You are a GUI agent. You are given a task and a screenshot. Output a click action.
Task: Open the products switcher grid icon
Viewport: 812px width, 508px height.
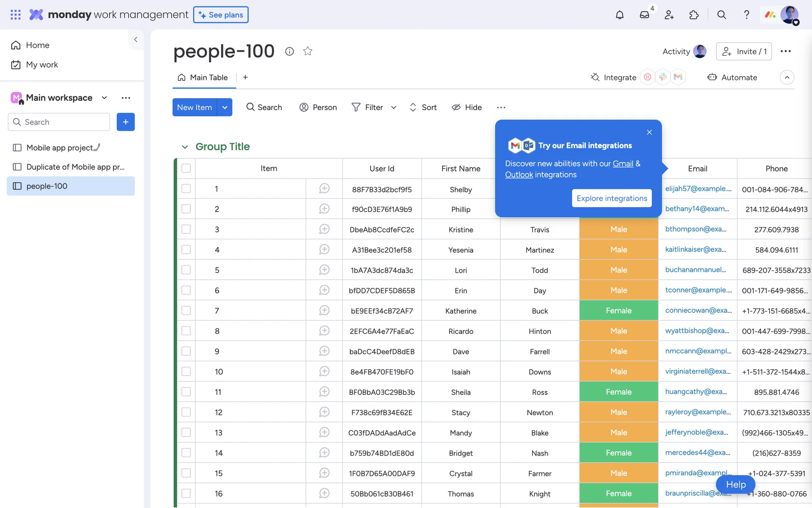(x=16, y=15)
